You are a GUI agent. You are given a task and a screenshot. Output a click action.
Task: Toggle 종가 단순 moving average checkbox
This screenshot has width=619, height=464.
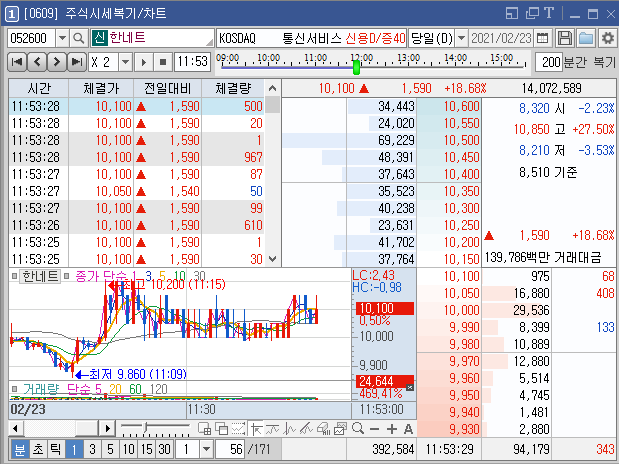(66, 276)
